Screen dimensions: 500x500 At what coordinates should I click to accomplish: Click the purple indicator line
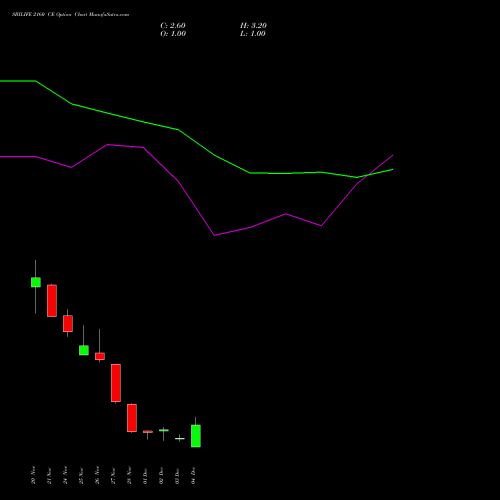pos(197,209)
